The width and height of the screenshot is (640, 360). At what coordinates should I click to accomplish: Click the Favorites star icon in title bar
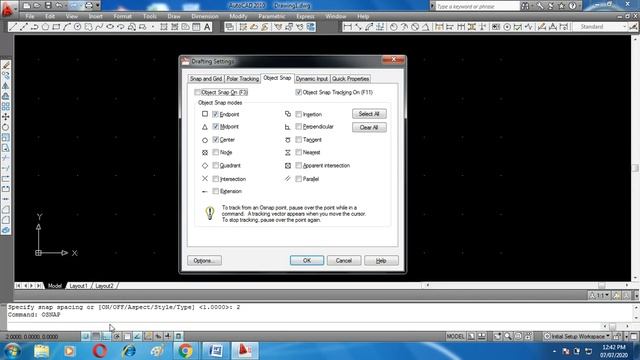[x=561, y=6]
